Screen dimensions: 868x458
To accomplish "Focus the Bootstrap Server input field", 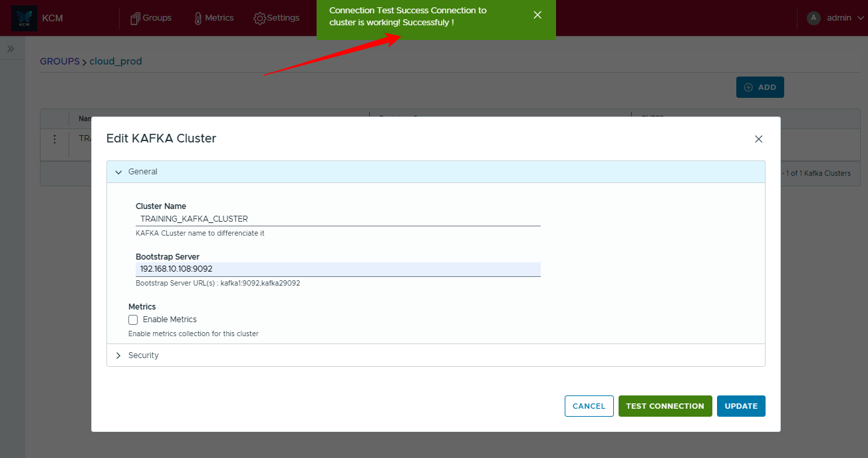I will (338, 269).
